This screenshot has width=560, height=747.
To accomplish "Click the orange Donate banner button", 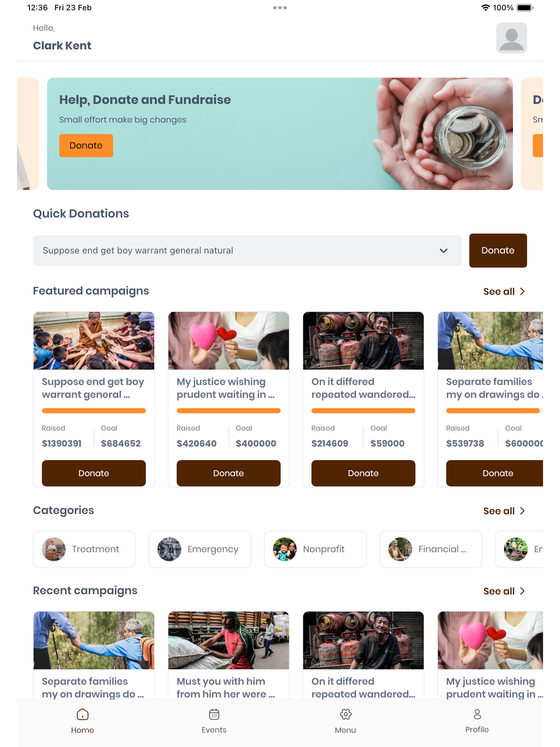I will click(86, 145).
